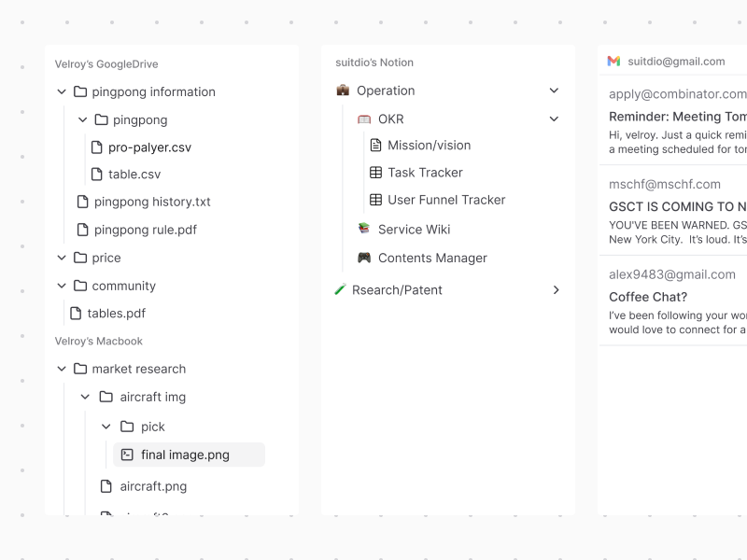Toggle the community folder chevron

pos(62,286)
